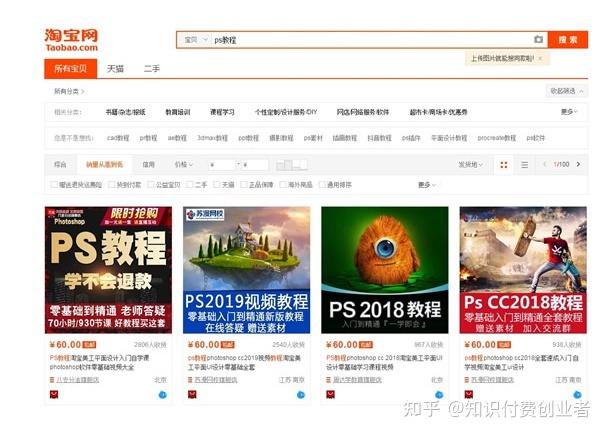Select the 二手 tab beside 天猫 tab
Screen dimensions: 606x434
point(152,69)
